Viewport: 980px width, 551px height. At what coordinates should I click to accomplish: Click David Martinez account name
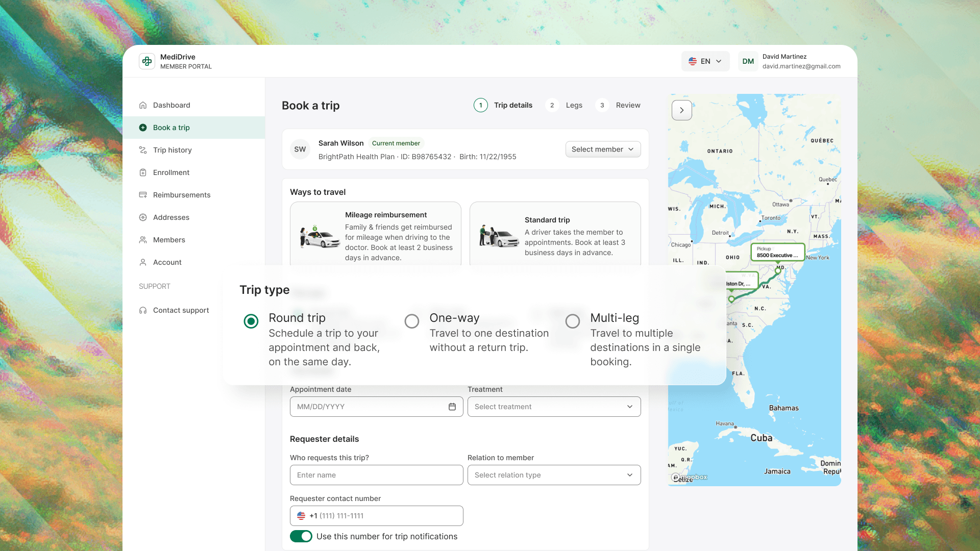pyautogui.click(x=785, y=57)
